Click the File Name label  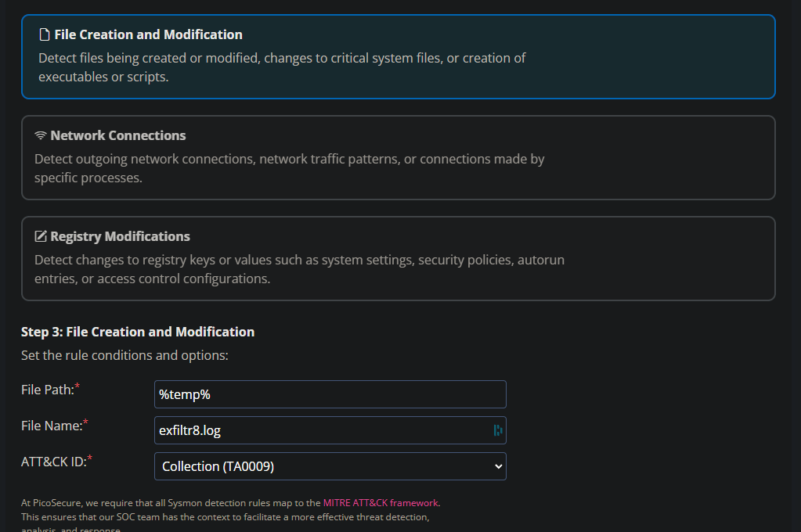52,426
